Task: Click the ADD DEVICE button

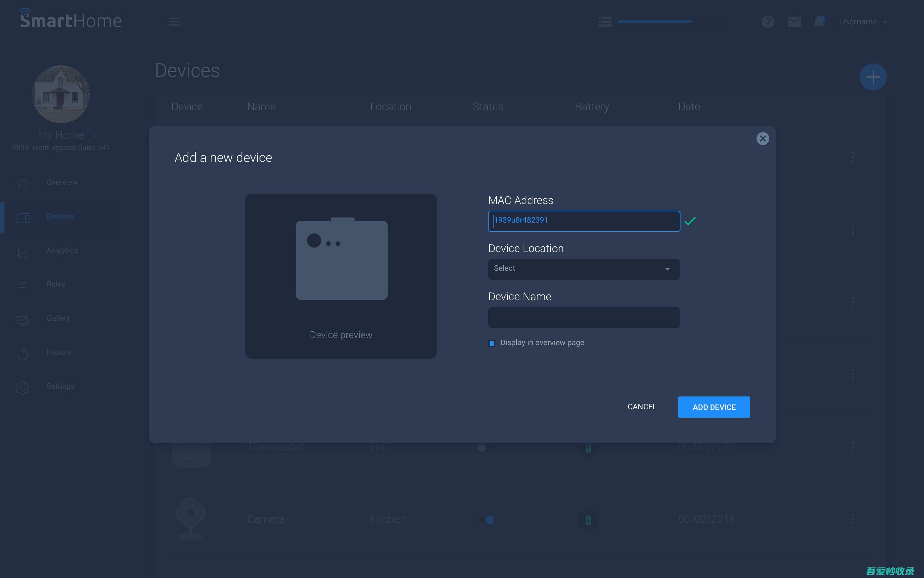Action: (x=714, y=407)
